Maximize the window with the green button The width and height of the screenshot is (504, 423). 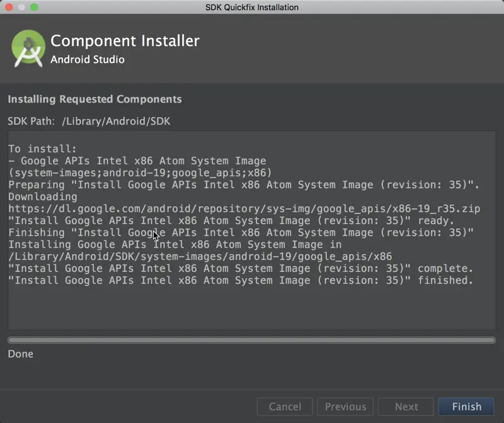[x=34, y=7]
